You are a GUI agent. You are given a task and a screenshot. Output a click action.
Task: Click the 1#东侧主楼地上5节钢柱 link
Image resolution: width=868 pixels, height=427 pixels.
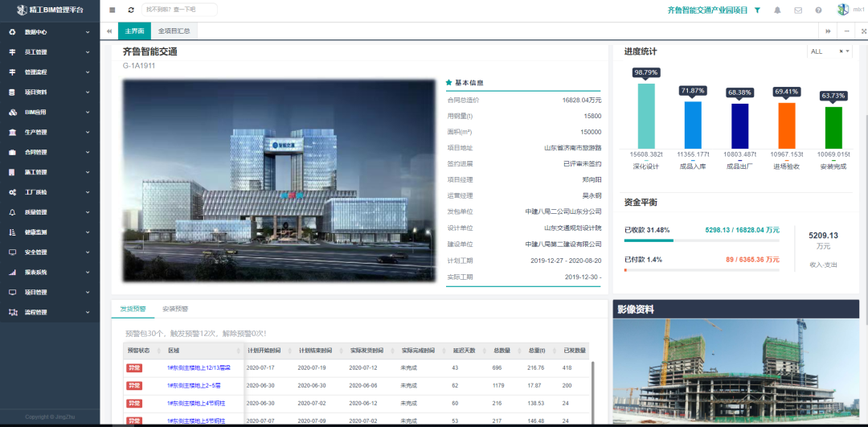(x=196, y=421)
